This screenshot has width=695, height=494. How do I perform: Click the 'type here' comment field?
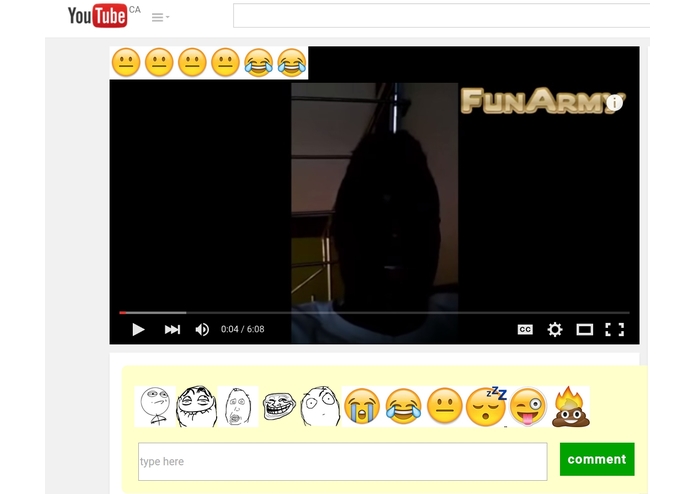click(343, 461)
